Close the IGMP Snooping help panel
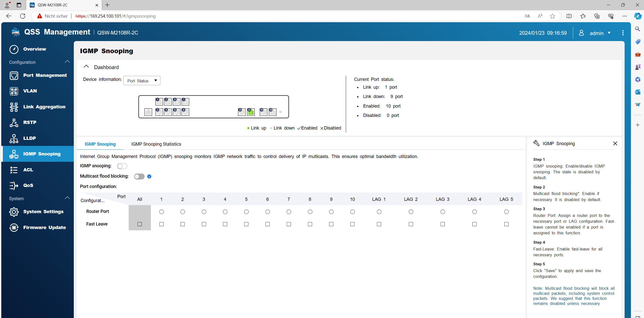 (615, 143)
